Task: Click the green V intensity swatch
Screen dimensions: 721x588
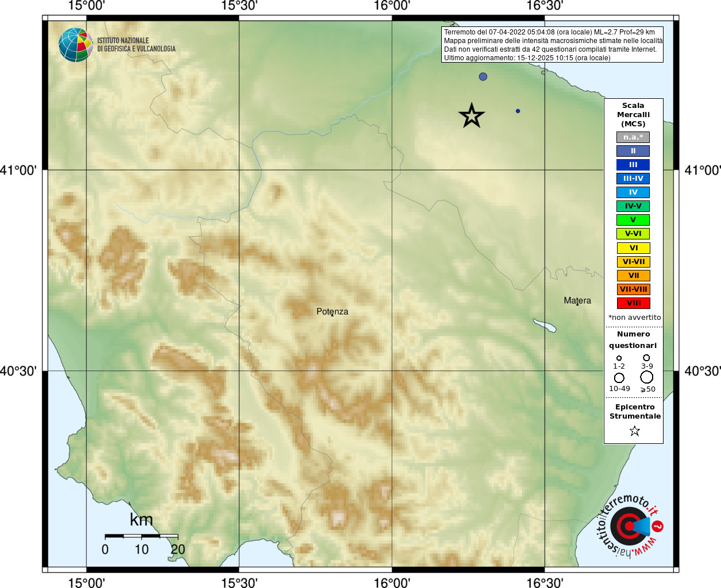Action: coord(633,220)
